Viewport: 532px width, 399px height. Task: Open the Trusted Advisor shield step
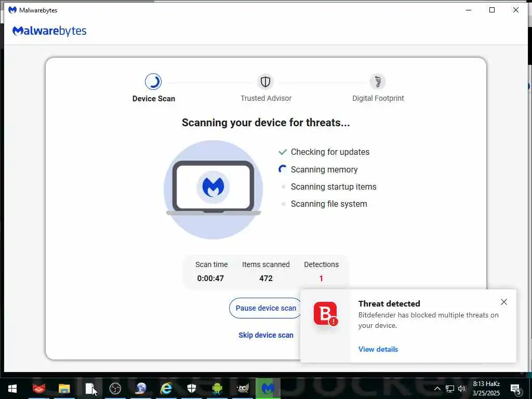(265, 82)
